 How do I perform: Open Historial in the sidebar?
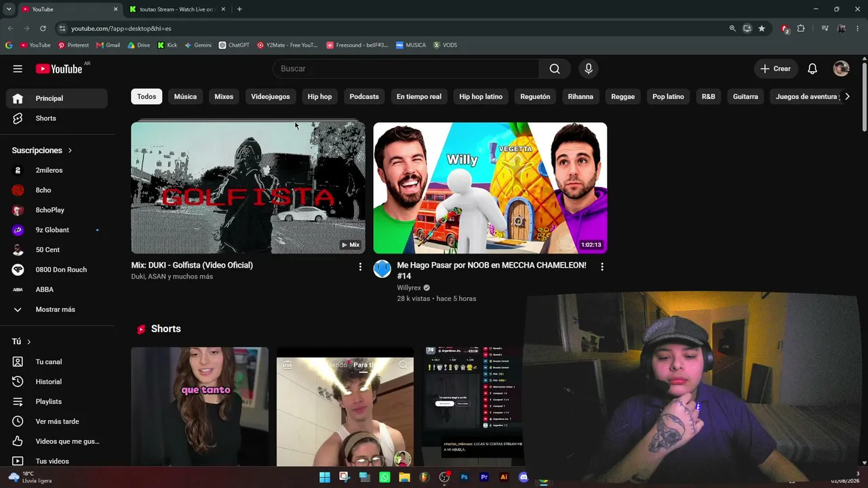tap(57, 382)
